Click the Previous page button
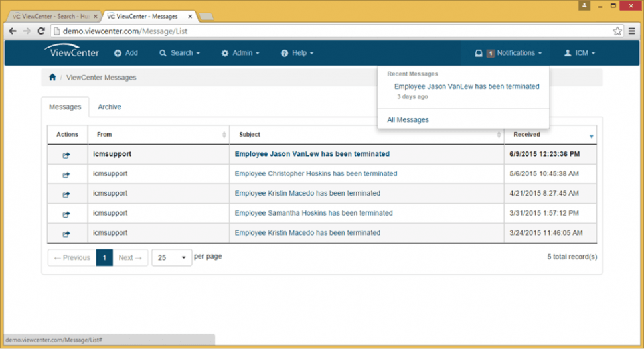This screenshot has width=644, height=349. point(72,257)
